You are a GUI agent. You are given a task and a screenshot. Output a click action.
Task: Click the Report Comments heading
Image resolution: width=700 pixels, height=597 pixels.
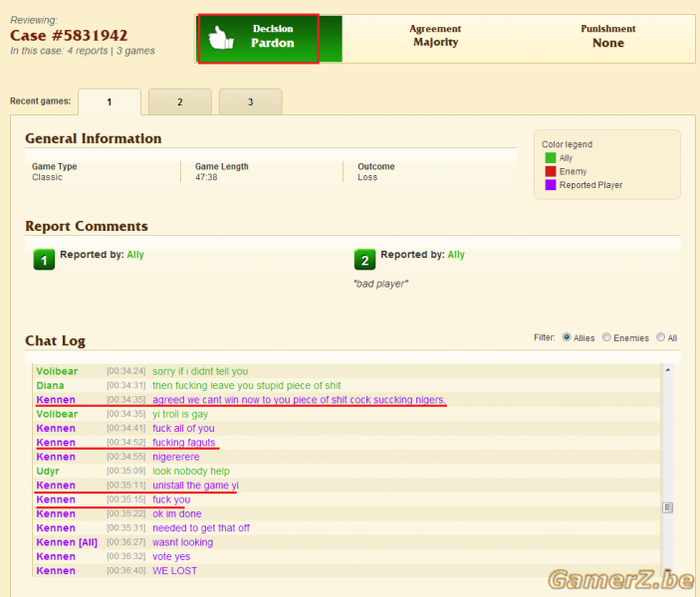[87, 226]
